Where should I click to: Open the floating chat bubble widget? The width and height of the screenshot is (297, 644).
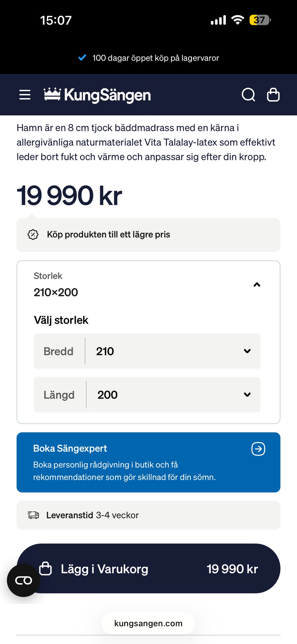tap(24, 581)
